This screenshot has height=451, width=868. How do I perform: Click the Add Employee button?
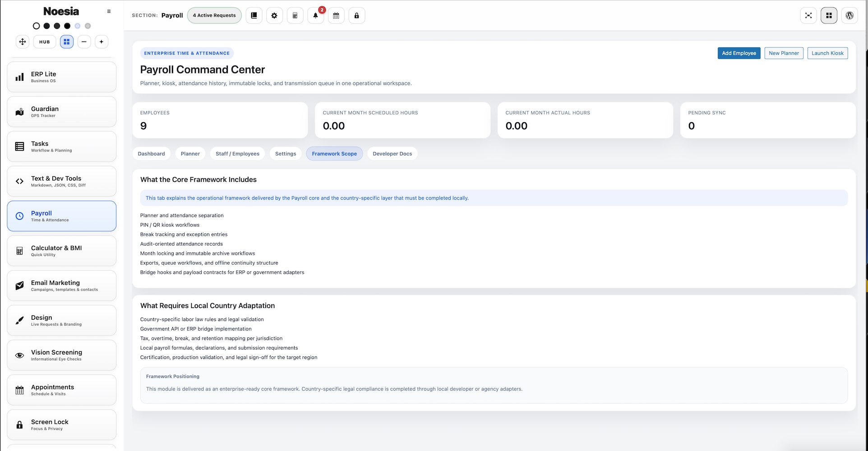[739, 53]
